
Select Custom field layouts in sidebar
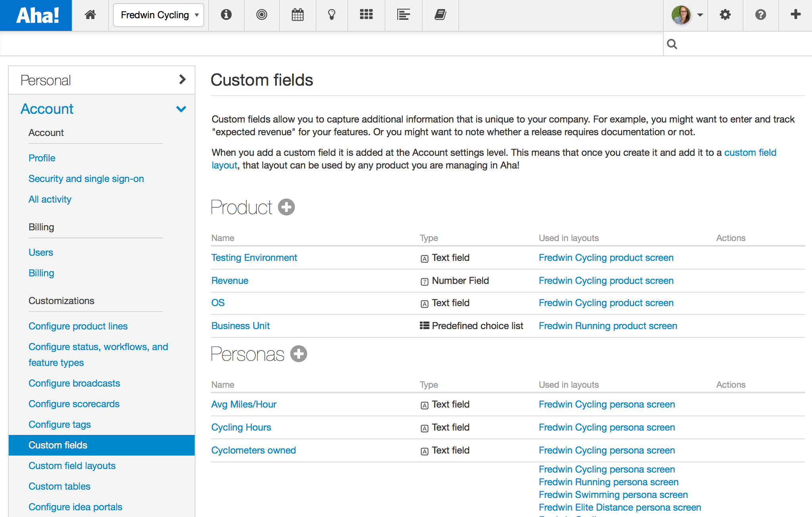tap(72, 465)
